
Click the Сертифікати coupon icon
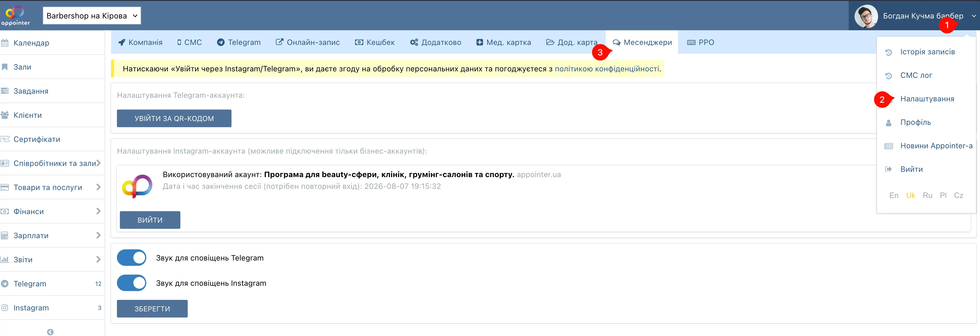[5, 139]
